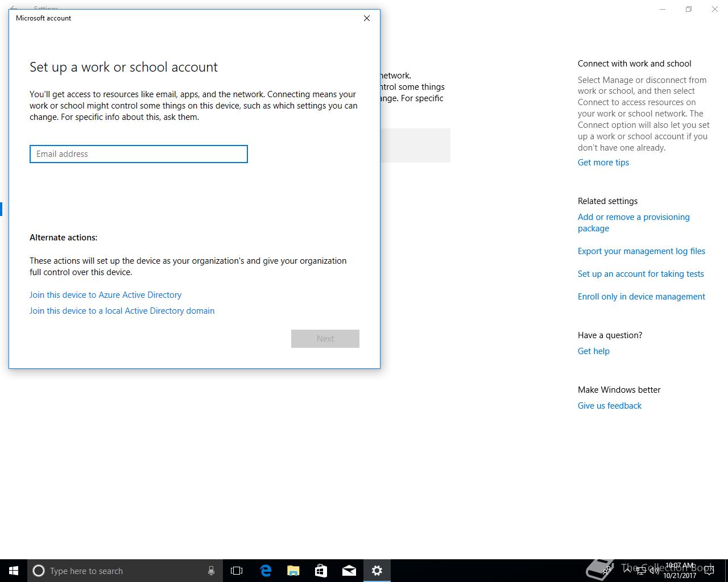Open the Windows Start menu
The width and height of the screenshot is (728, 582).
point(14,571)
